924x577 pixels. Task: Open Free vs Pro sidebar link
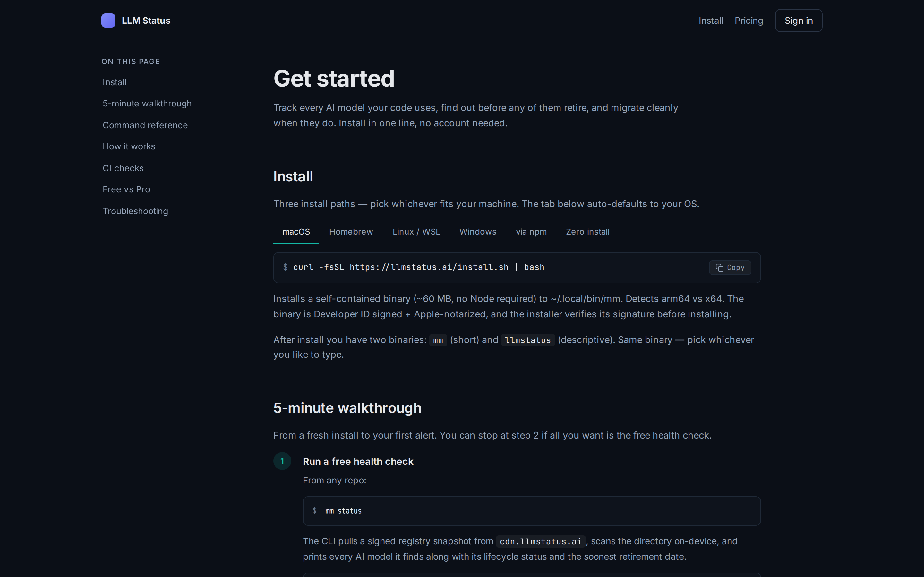pyautogui.click(x=126, y=190)
